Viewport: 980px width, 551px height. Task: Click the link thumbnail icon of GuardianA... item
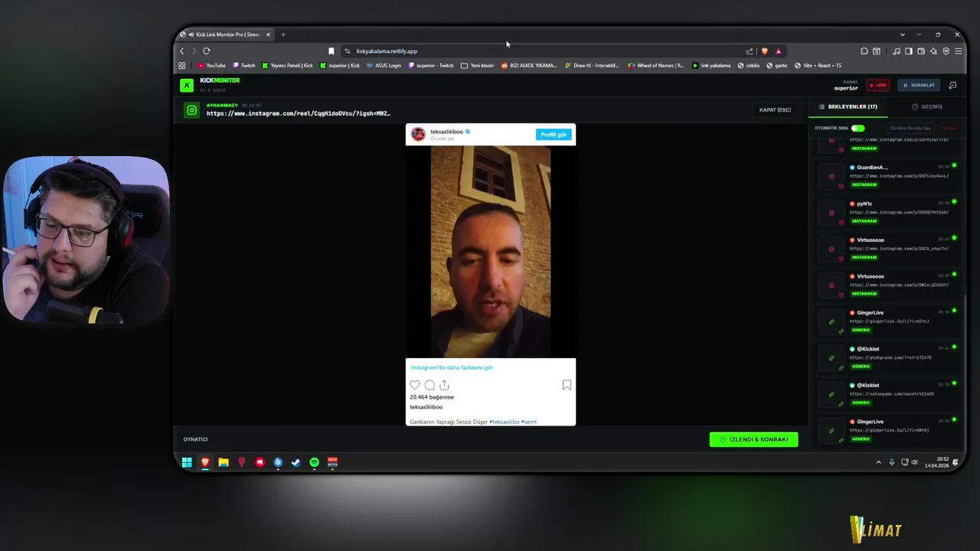(831, 177)
